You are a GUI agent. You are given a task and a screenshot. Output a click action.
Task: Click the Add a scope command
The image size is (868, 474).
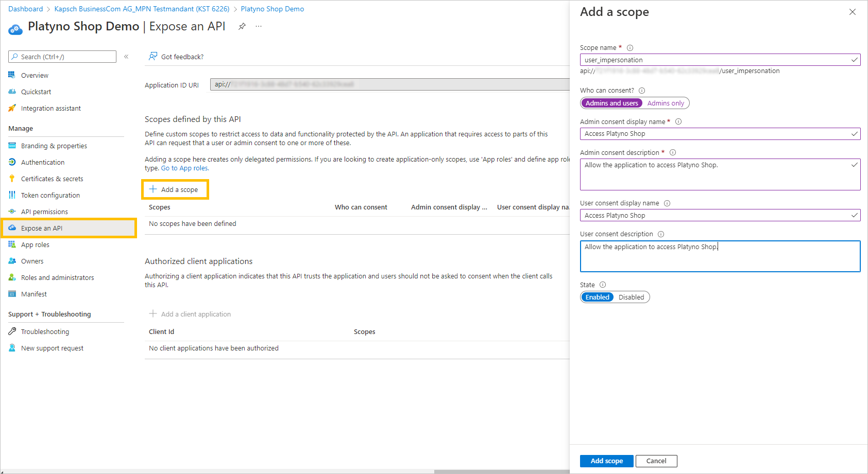coord(175,189)
